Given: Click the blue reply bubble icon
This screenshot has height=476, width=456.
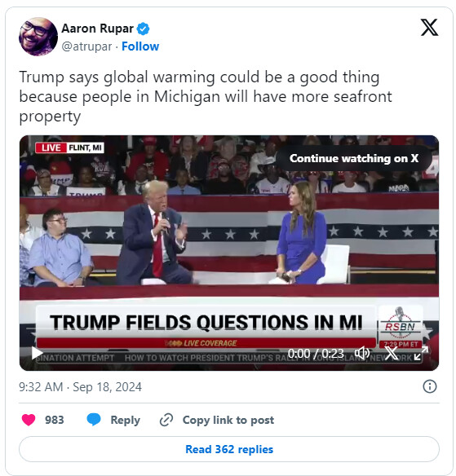Looking at the screenshot, I should tap(94, 420).
